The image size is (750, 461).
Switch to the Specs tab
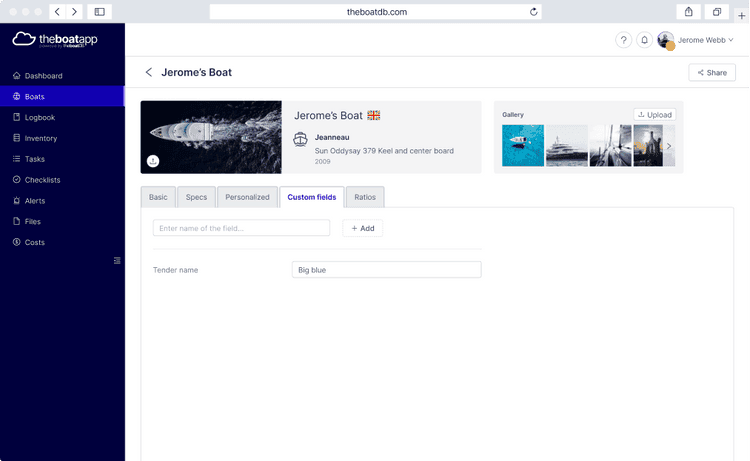point(196,197)
